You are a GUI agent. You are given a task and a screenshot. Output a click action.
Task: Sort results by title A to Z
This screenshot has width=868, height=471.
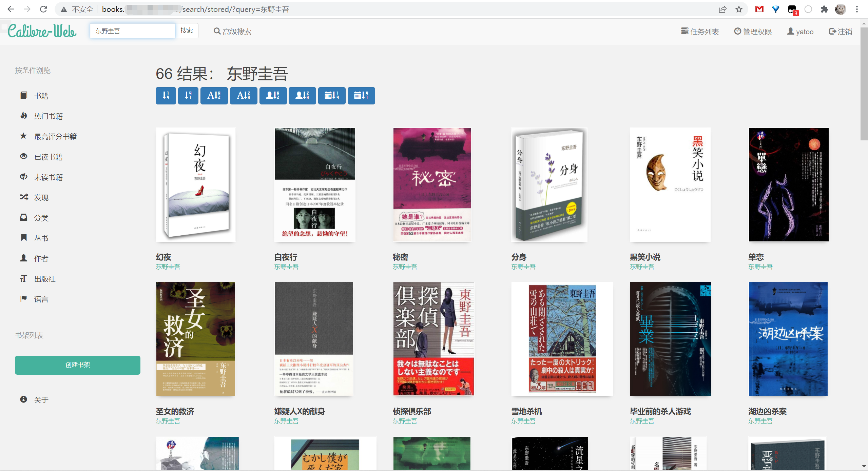pos(214,96)
